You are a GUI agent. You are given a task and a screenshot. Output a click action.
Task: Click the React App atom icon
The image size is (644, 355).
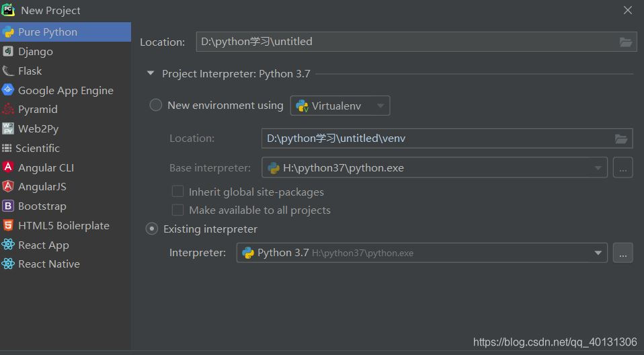8,245
